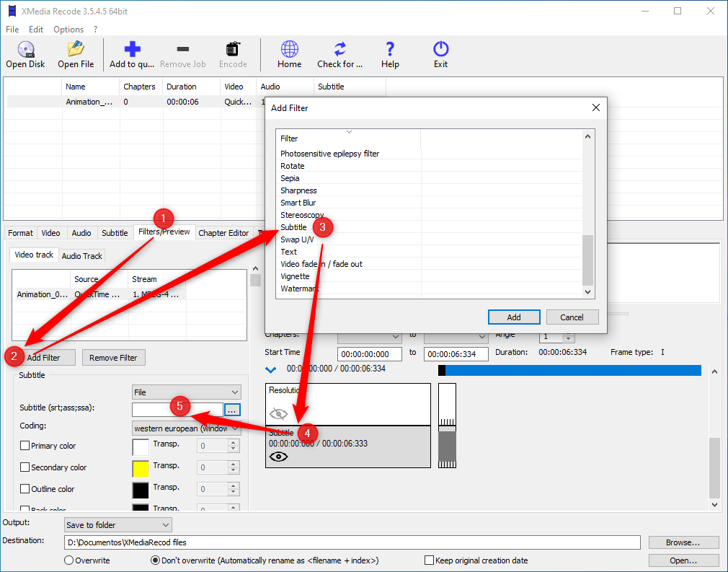Toggle visibility eye of Subtitle filter
Screen dimensions: 728x572
click(x=278, y=457)
